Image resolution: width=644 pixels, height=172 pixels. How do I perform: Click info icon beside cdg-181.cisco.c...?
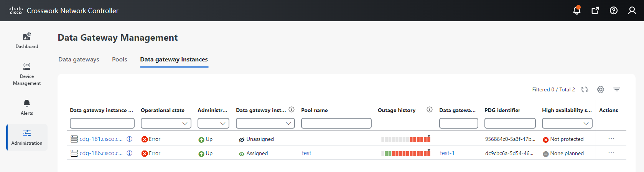(x=130, y=139)
